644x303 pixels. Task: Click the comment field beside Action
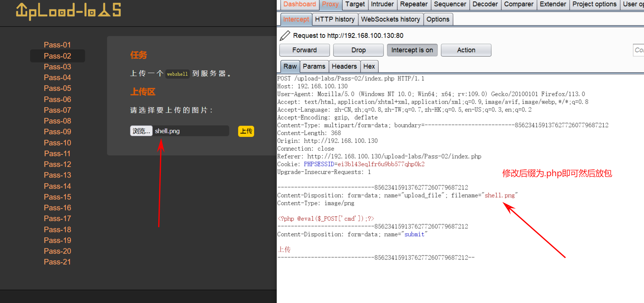[x=638, y=50]
